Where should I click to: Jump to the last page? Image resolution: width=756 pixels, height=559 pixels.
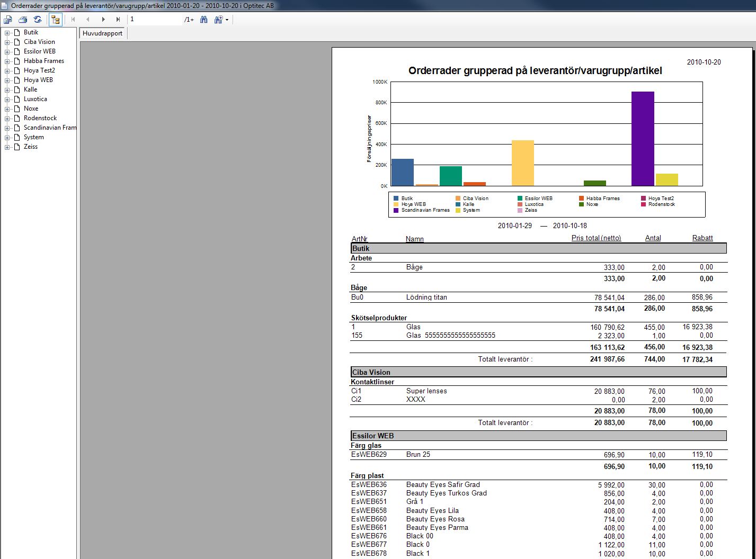point(118,20)
